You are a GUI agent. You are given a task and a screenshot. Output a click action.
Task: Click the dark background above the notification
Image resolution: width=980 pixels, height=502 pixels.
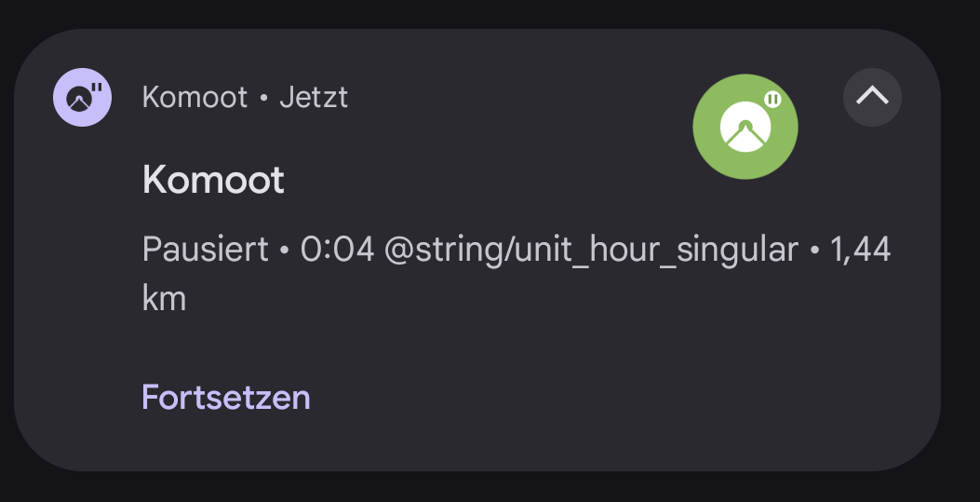[x=490, y=12]
